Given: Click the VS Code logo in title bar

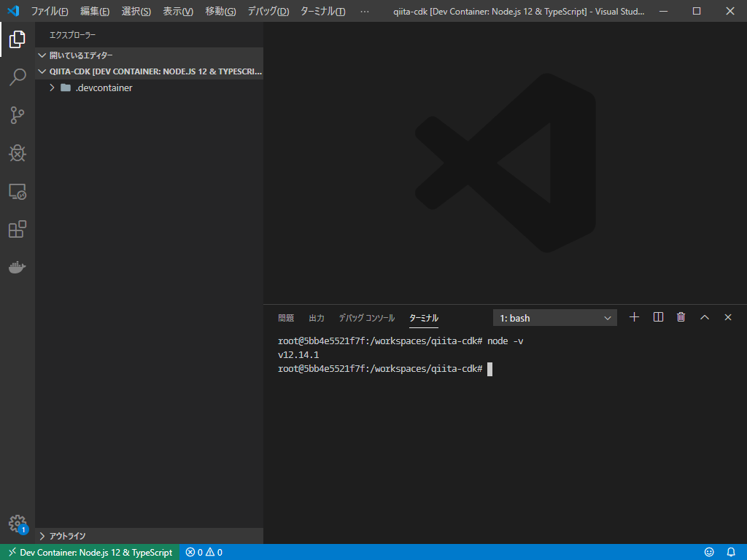Looking at the screenshot, I should [x=13, y=11].
